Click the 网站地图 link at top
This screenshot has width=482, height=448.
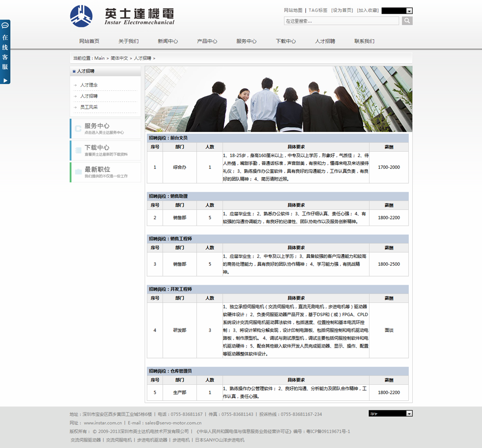pyautogui.click(x=293, y=10)
